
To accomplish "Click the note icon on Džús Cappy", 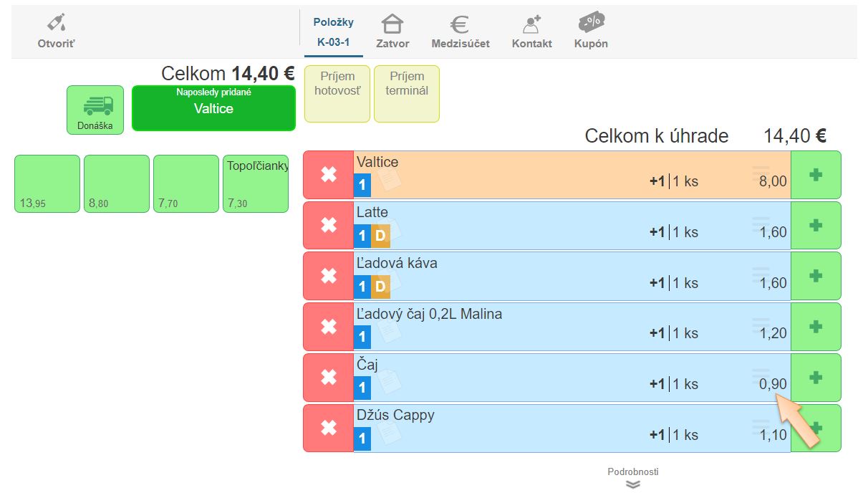I will 389,433.
